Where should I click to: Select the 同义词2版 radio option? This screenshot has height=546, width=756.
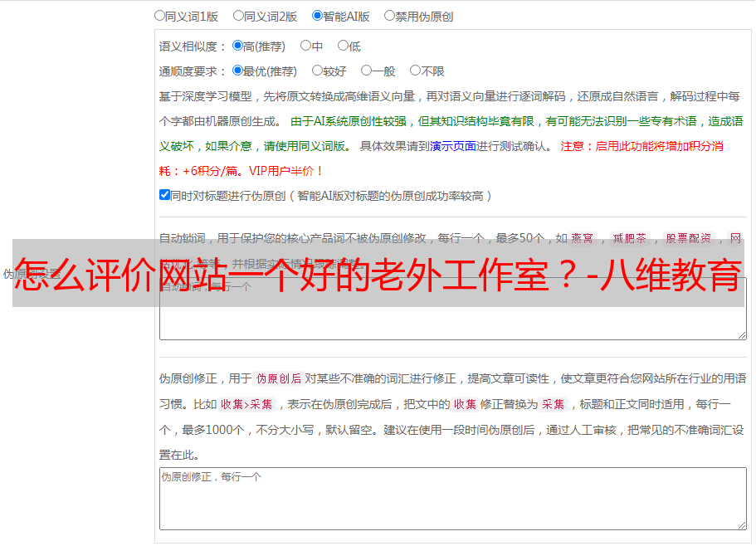[x=238, y=16]
